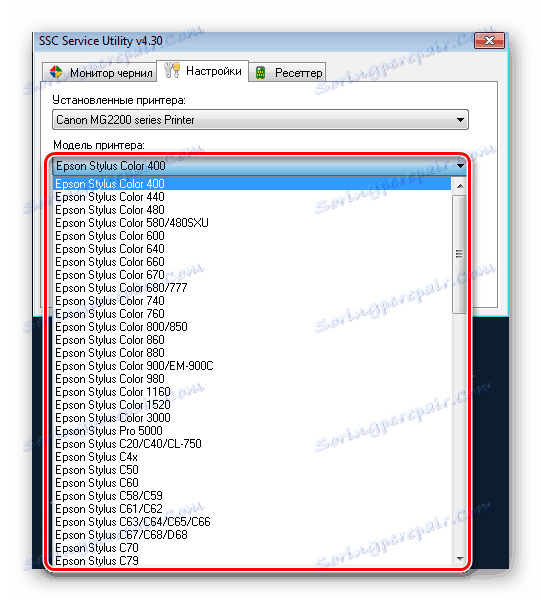Pick Epson Stylus Color 660
Image resolution: width=541 pixels, height=601 pixels.
(252, 262)
